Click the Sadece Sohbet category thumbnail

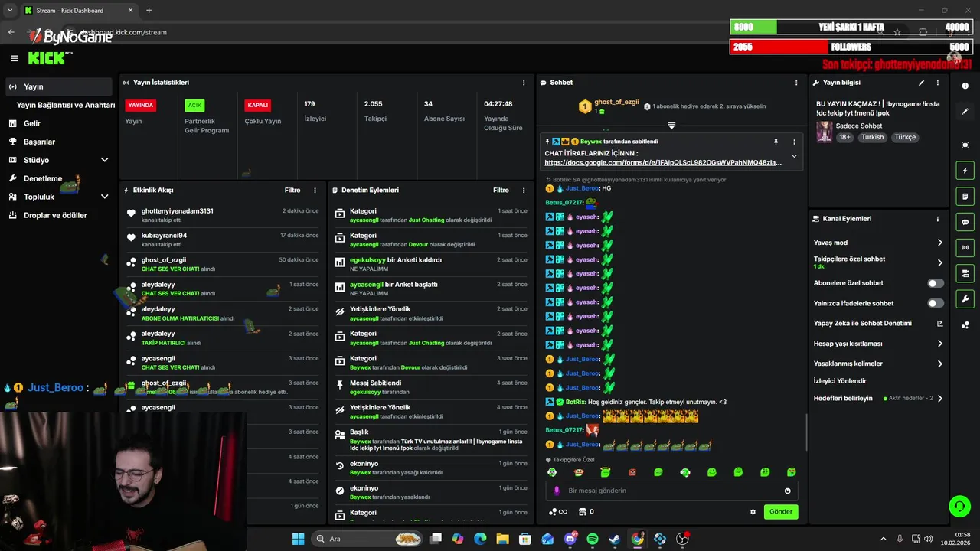[x=824, y=132]
